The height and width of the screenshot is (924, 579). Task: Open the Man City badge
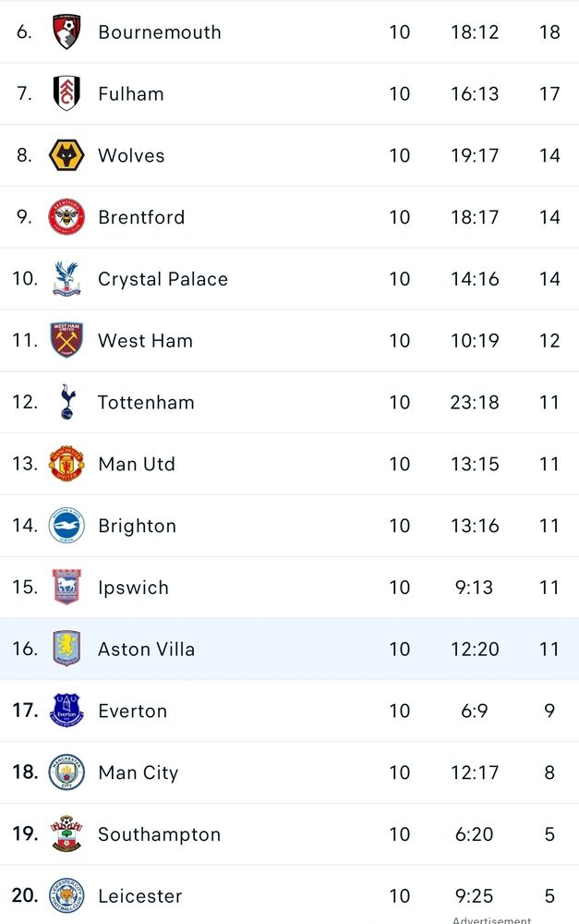pos(66,772)
